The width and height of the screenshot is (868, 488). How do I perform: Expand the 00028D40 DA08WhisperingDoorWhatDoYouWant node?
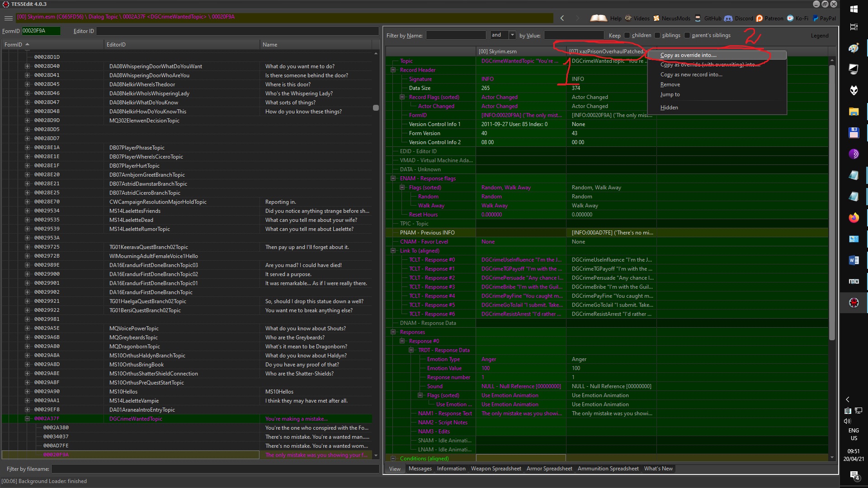pos(27,66)
